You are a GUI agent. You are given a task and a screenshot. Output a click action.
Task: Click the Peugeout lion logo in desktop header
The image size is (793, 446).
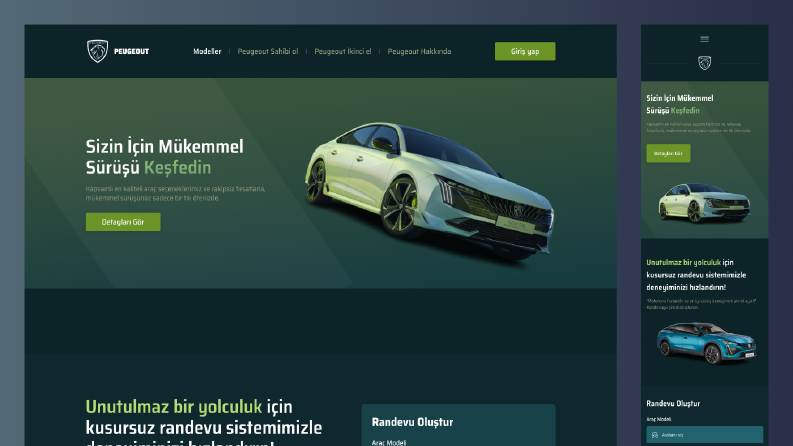point(98,51)
